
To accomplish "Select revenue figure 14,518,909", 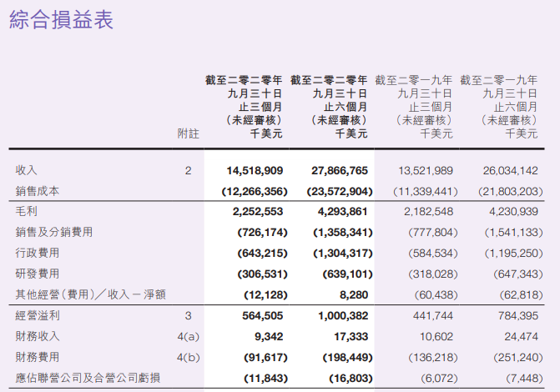I will point(255,171).
